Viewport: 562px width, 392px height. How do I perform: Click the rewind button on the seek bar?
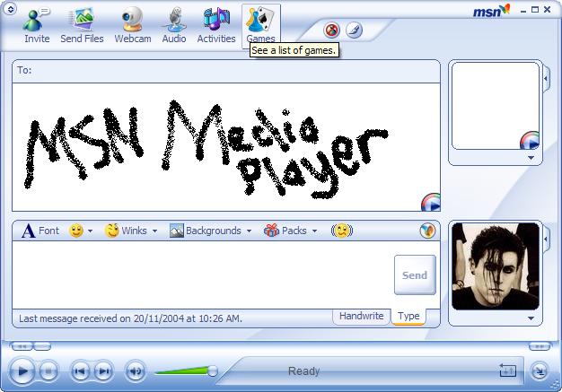22,346
